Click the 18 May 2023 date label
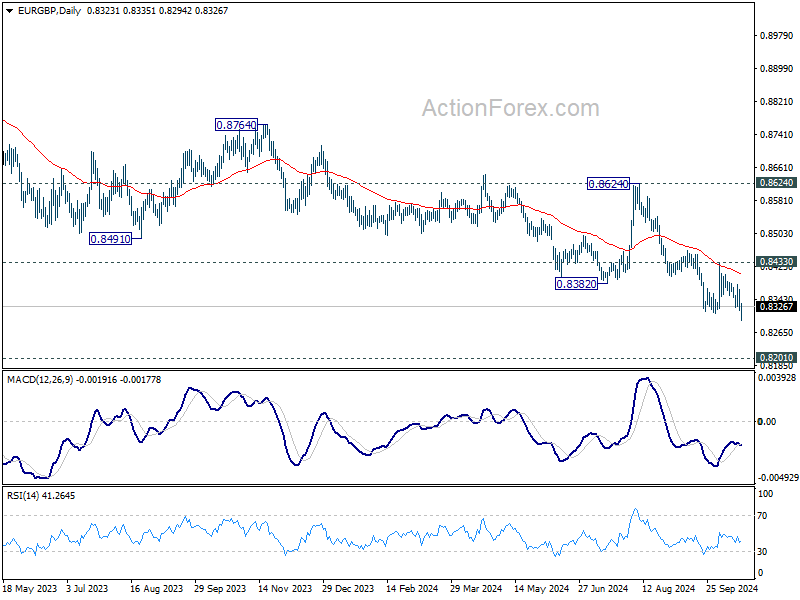Screen dimensions: 800x600 click(30, 589)
